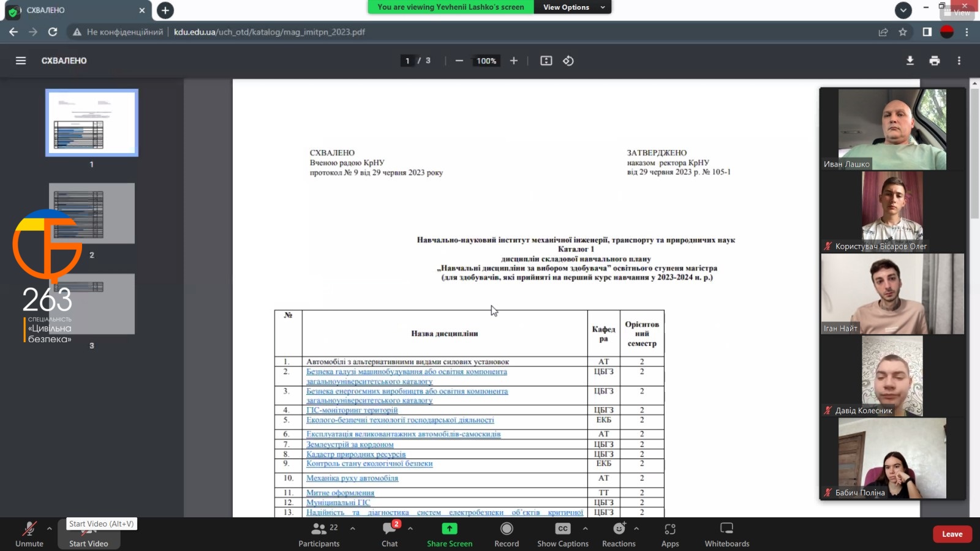Image resolution: width=980 pixels, height=551 pixels.
Task: Open Reactions menu
Action: click(619, 534)
